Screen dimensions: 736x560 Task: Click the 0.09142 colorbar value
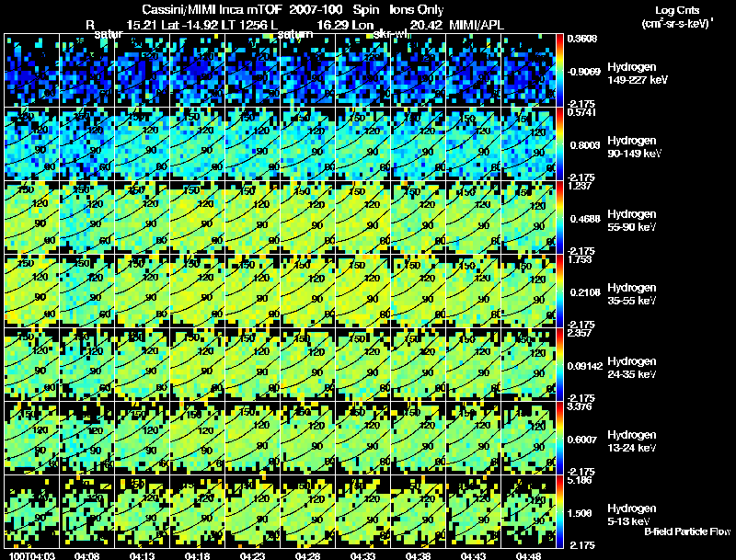[585, 366]
